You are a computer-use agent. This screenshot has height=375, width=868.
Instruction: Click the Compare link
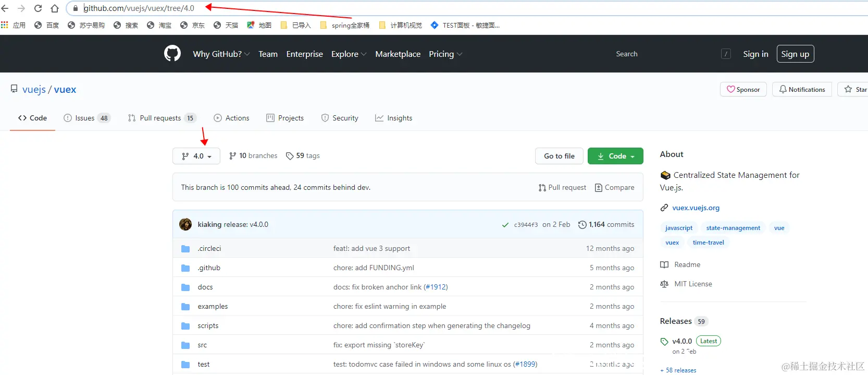click(x=614, y=188)
